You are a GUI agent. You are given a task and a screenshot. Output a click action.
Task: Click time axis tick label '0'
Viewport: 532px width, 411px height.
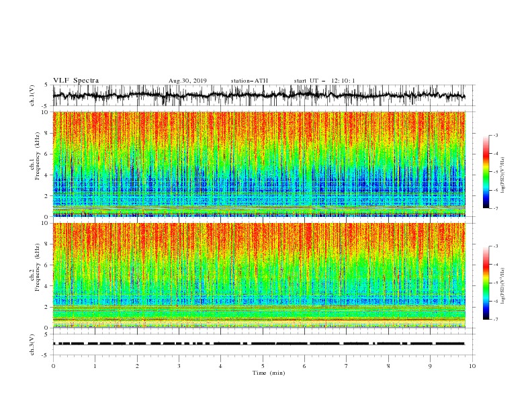click(53, 366)
